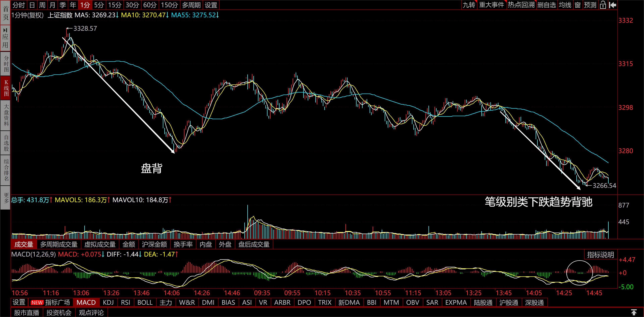The height and width of the screenshot is (317, 644).
Task: Select the 成交量 sub-chart tab
Action: pos(24,244)
